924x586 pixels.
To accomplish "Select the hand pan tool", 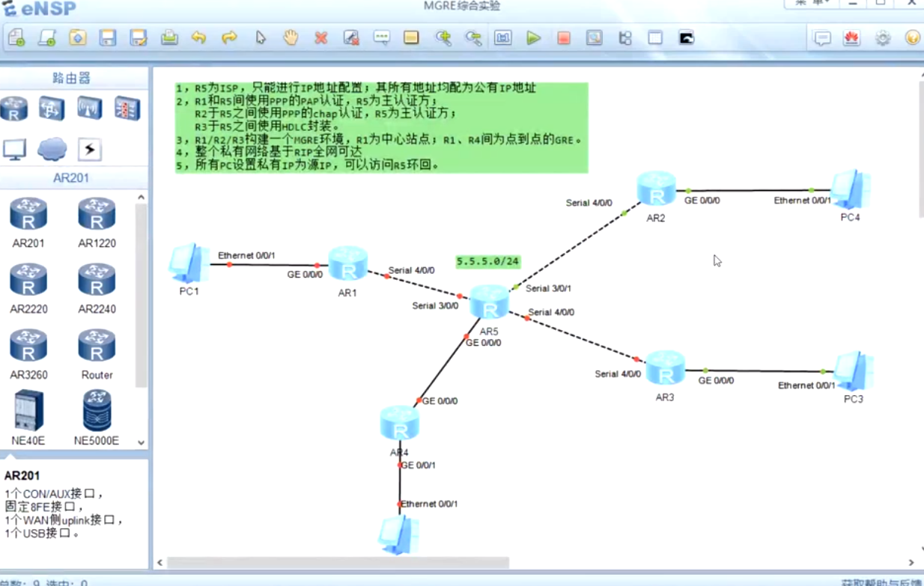I will 291,37.
